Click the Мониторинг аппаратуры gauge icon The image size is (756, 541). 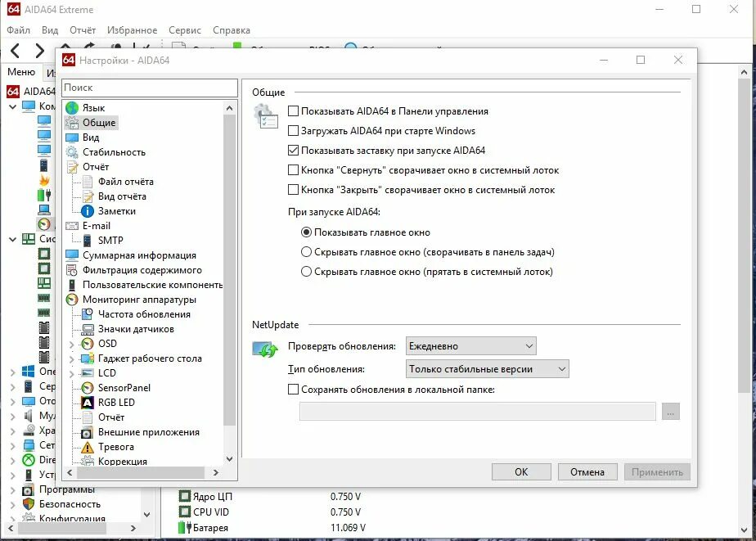pyautogui.click(x=72, y=300)
